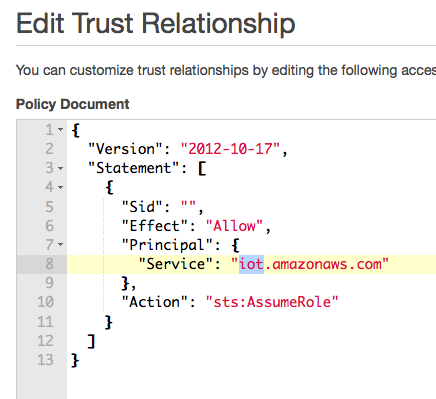Click line number 10 in the gutter

click(x=45, y=302)
